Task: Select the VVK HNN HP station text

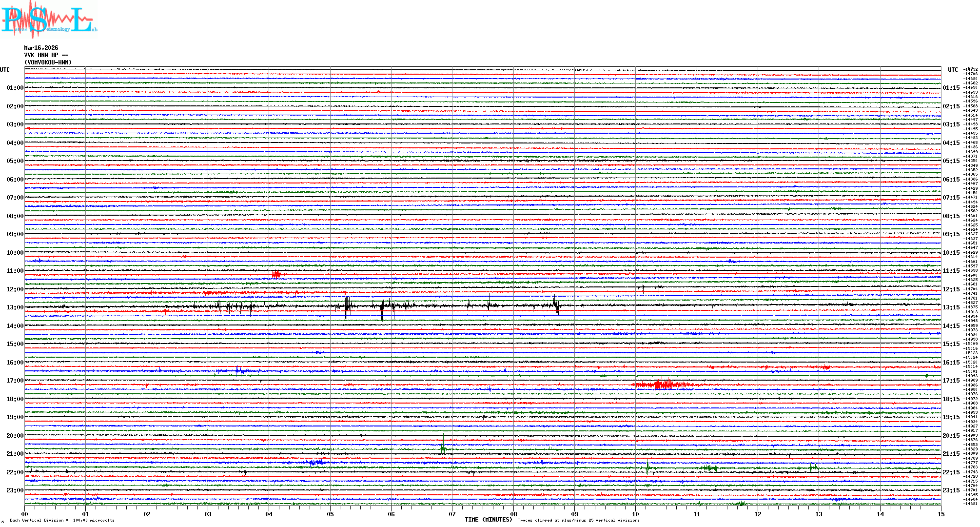Action: 46,55
